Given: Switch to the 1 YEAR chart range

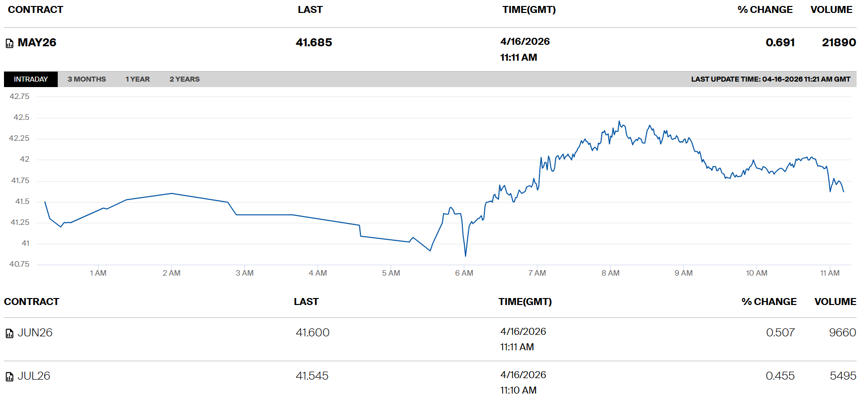Looking at the screenshot, I should coord(137,79).
